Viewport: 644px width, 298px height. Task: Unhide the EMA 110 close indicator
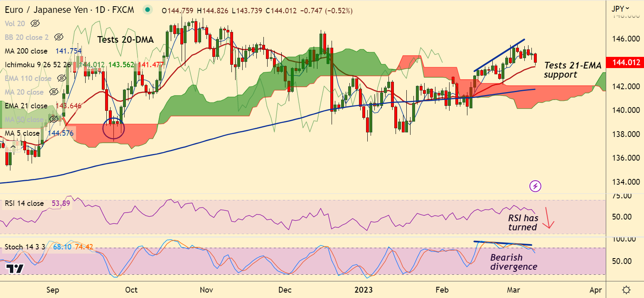point(61,78)
